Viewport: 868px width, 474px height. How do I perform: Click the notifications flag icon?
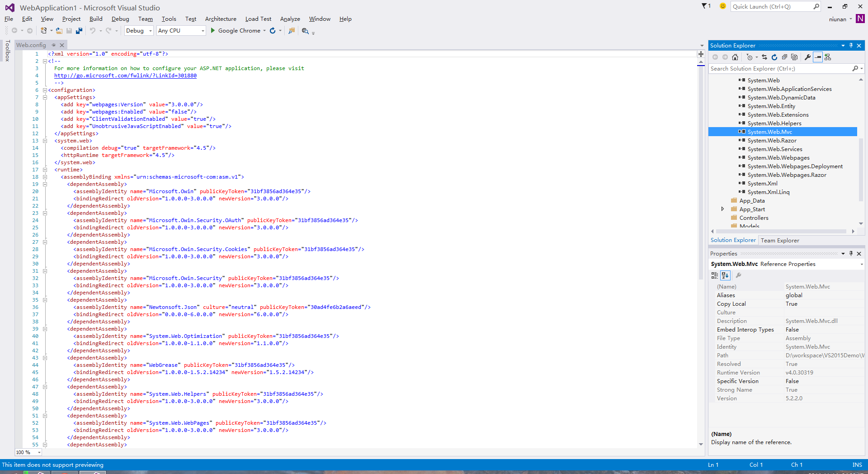click(x=704, y=6)
